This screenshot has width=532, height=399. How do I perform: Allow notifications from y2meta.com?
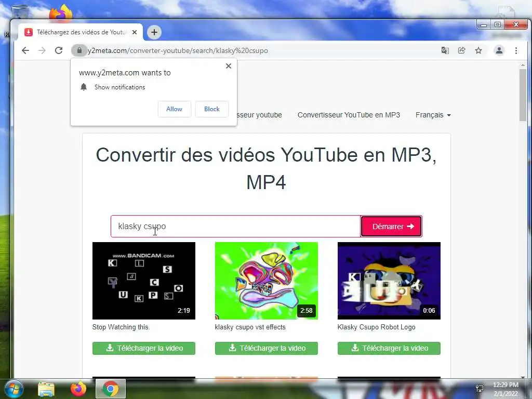175,109
